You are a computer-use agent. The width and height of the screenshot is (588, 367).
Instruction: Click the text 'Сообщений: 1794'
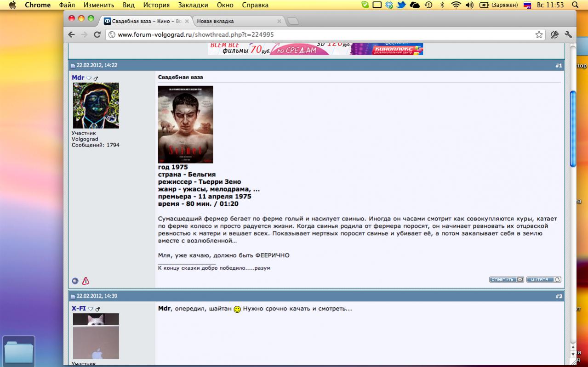(96, 145)
